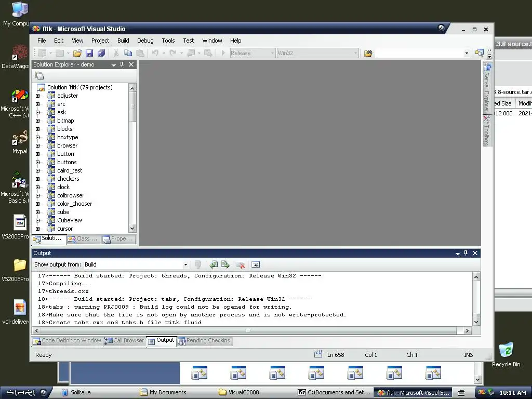
Task: Expand the adjuster project node
Action: click(37, 96)
